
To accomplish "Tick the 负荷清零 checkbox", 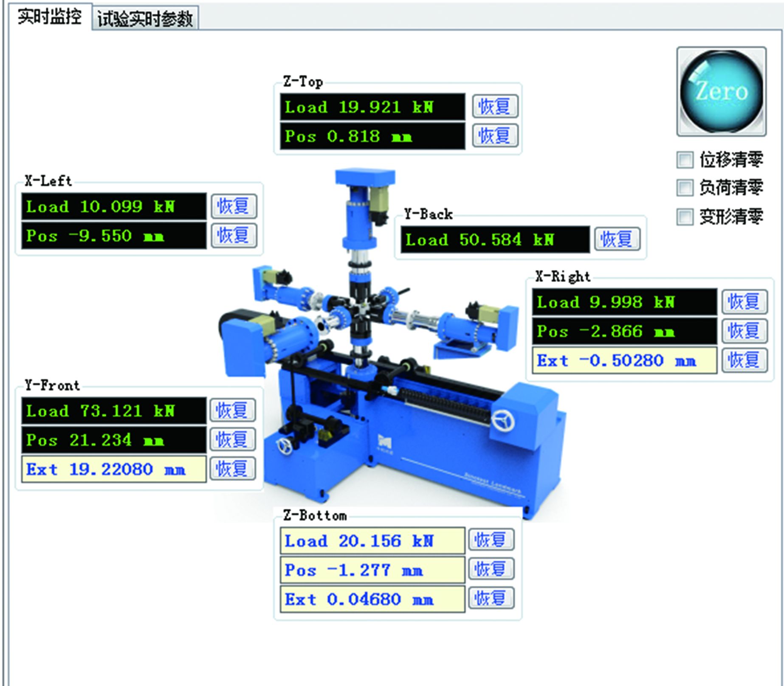I will pyautogui.click(x=685, y=188).
